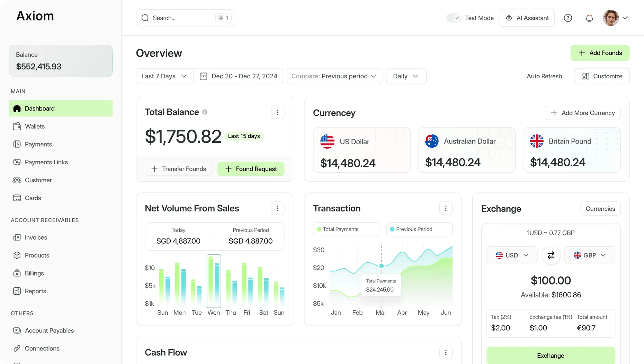
Task: Click the help question mark icon
Action: click(567, 18)
